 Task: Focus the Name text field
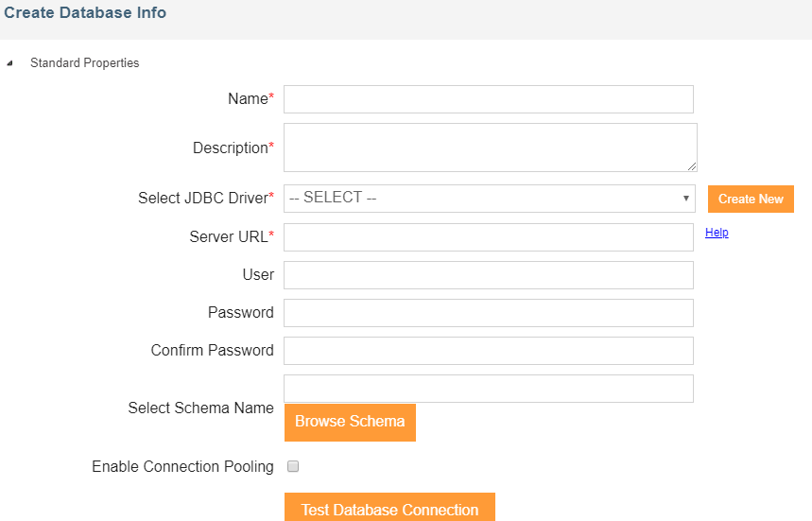pyautogui.click(x=488, y=99)
